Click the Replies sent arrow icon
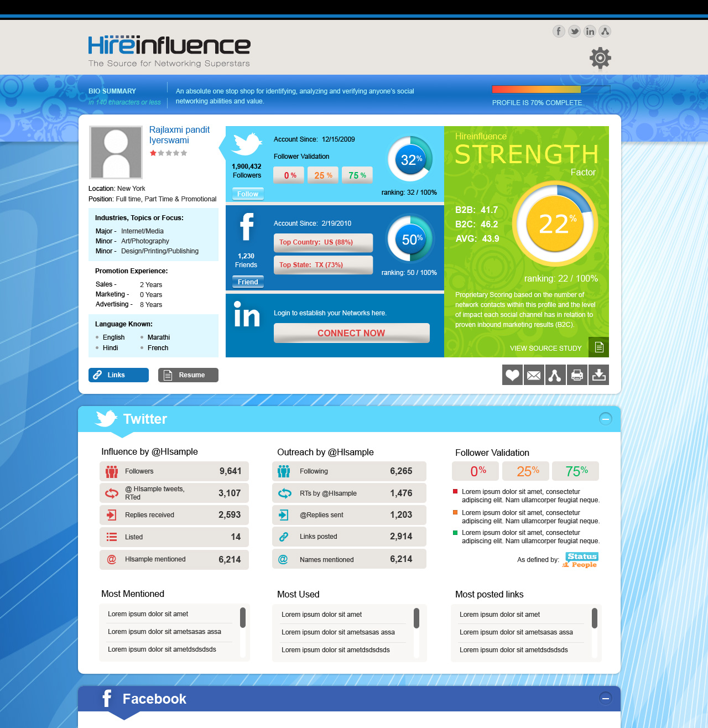Viewport: 708px width, 728px height. [x=283, y=515]
